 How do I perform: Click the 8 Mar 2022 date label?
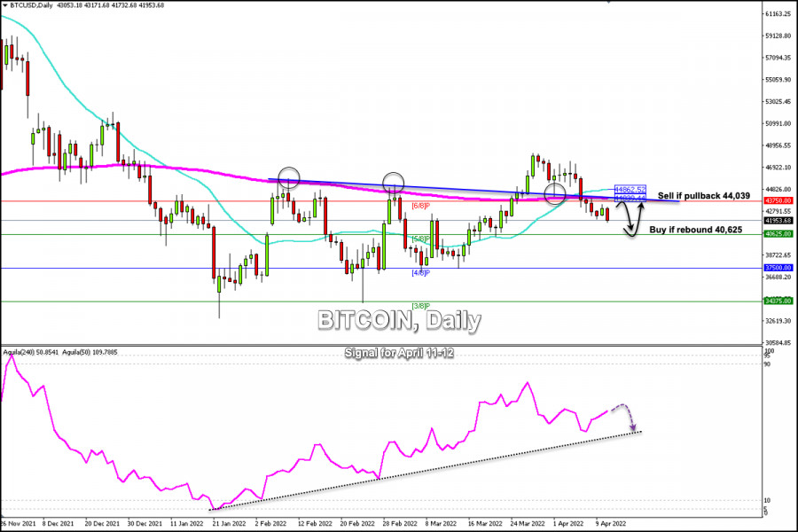441,524
